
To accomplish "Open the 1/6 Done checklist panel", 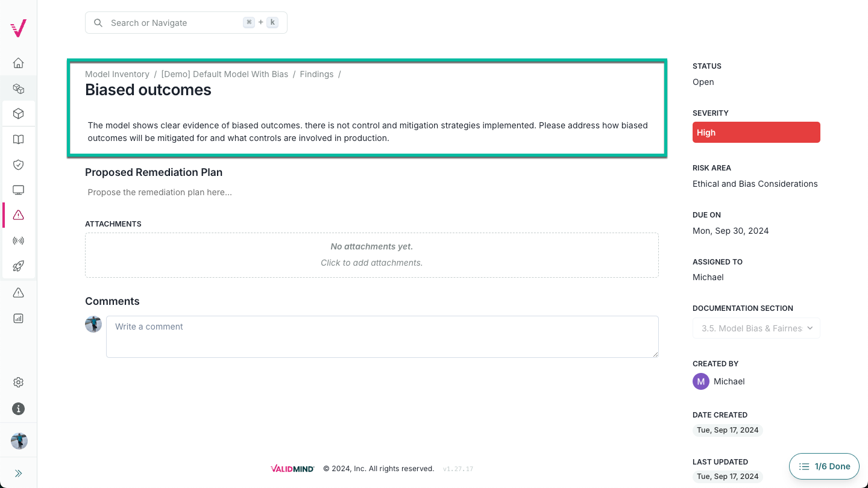I will (x=824, y=466).
